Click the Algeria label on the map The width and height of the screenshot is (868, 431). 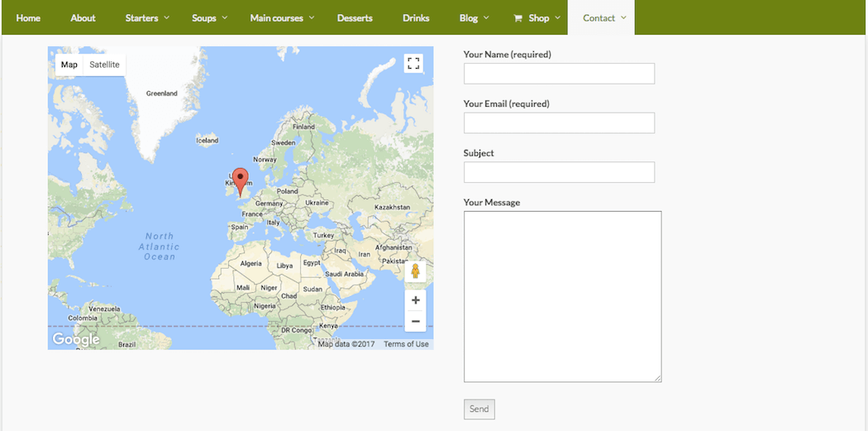tap(250, 264)
